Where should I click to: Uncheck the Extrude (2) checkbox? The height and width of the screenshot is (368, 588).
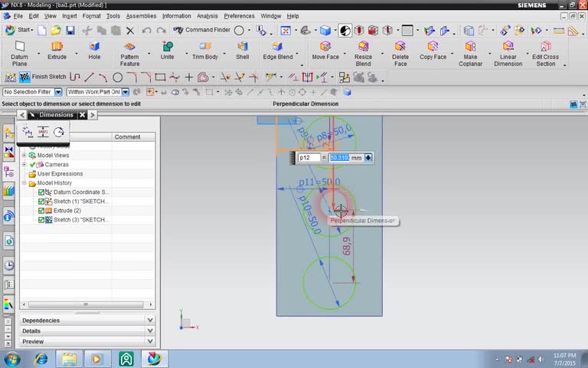[x=41, y=211]
